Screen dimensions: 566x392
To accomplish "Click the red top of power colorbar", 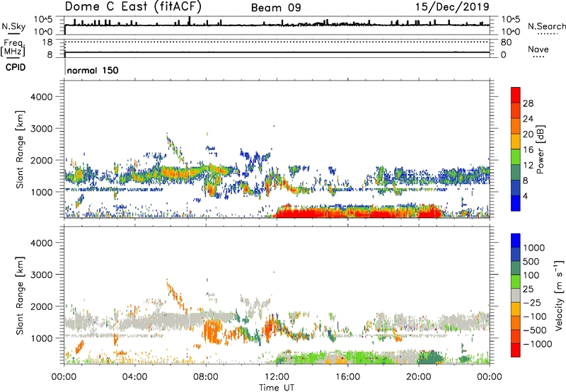I will pyautogui.click(x=516, y=95).
